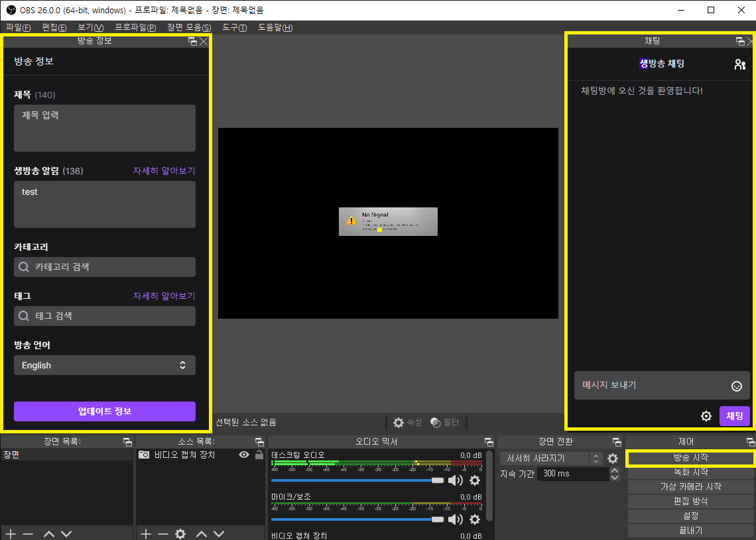Click the 카테고리 검색 search field
This screenshot has height=540, width=756.
(105, 267)
